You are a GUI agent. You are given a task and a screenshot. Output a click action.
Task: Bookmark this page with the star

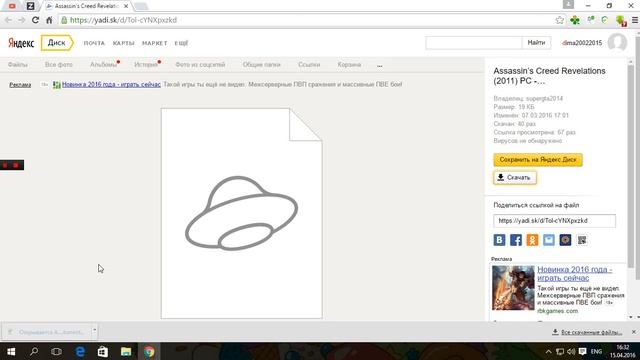click(x=560, y=20)
